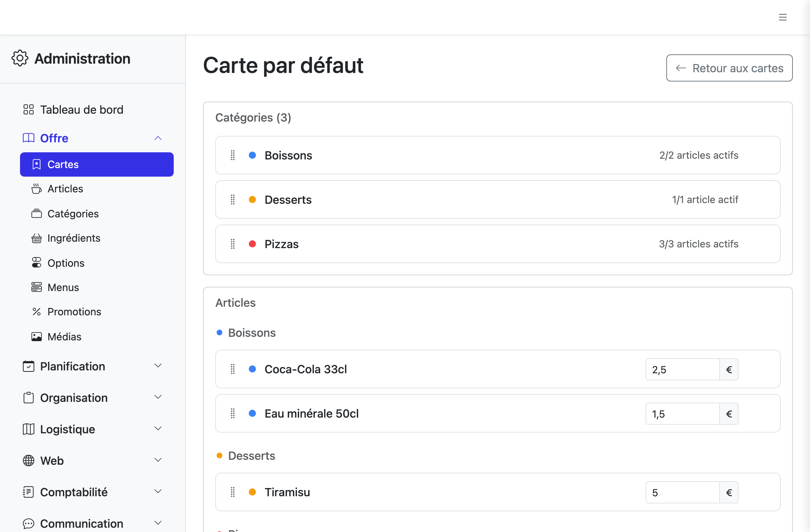Grab the drag handle of Boissons category
Viewport: 810px width, 532px height.
pyautogui.click(x=233, y=155)
